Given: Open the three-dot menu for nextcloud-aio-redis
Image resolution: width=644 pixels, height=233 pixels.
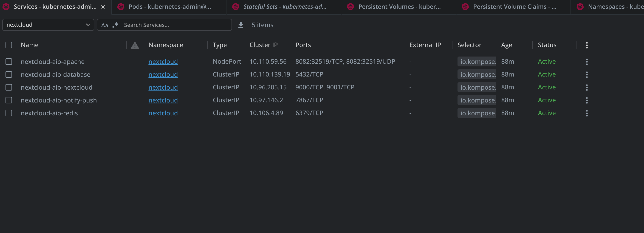Looking at the screenshot, I should tap(587, 113).
